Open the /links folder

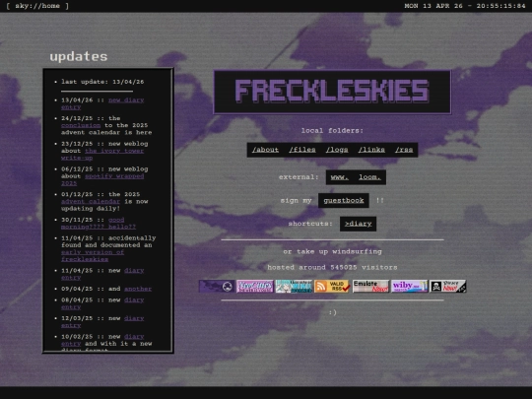click(x=371, y=150)
